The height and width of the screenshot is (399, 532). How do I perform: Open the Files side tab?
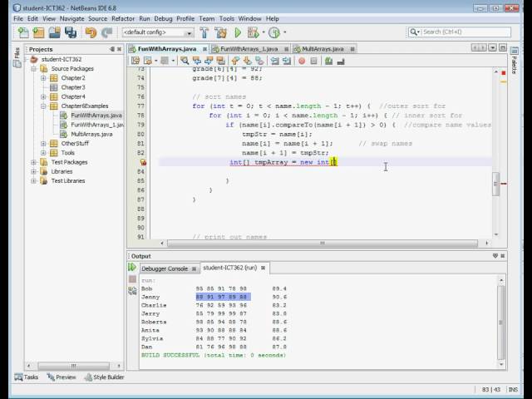coord(17,57)
